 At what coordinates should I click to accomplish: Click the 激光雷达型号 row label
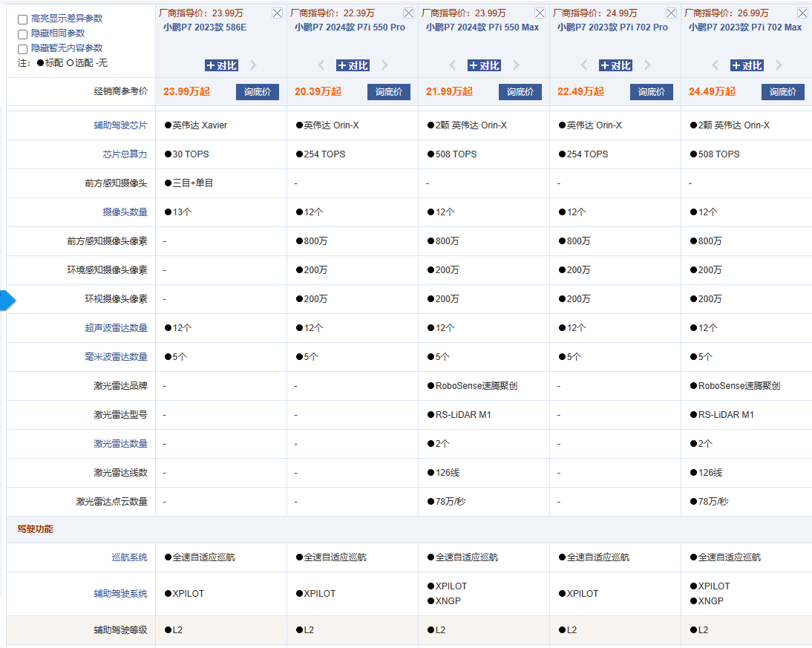121,415
